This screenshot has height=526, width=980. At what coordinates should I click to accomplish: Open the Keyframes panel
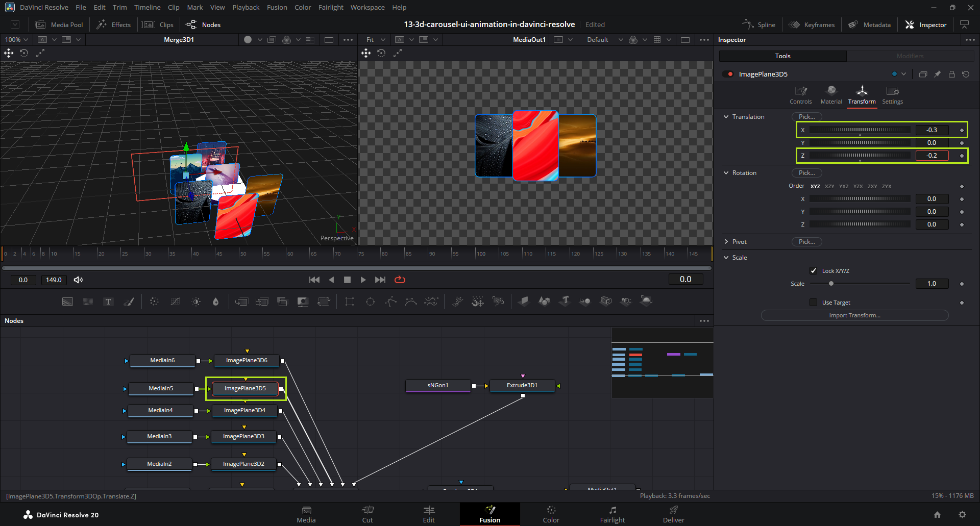812,24
